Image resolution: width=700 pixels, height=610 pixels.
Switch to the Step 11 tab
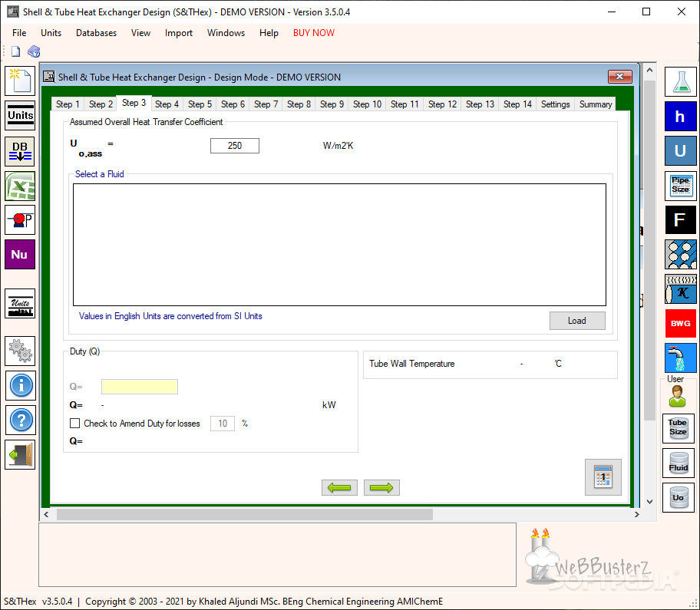pyautogui.click(x=404, y=104)
